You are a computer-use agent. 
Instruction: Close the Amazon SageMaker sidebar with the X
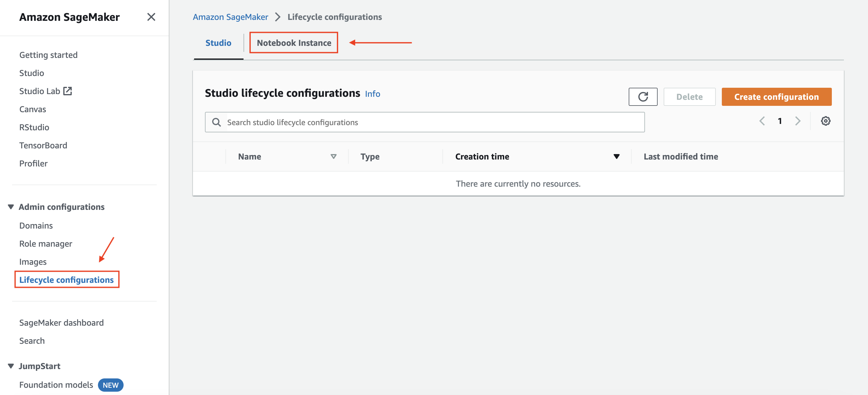tap(151, 17)
